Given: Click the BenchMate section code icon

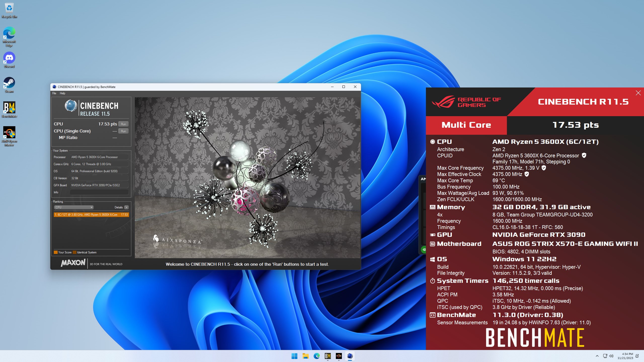Looking at the screenshot, I should coord(432,315).
